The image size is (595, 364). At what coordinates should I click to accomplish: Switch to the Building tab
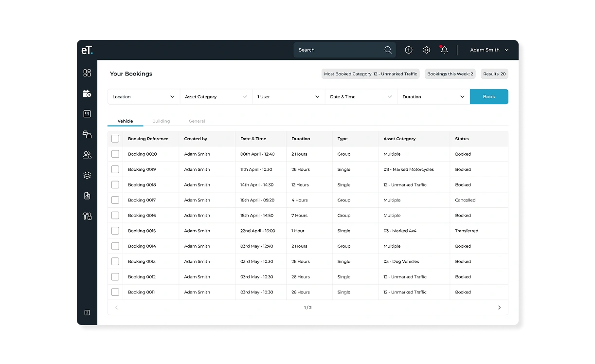tap(161, 121)
